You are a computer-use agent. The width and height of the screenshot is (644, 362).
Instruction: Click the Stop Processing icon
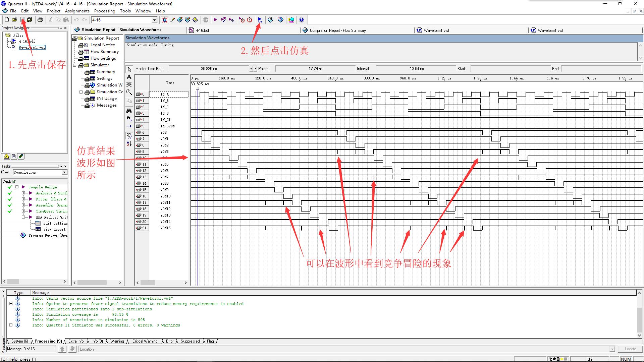click(206, 20)
